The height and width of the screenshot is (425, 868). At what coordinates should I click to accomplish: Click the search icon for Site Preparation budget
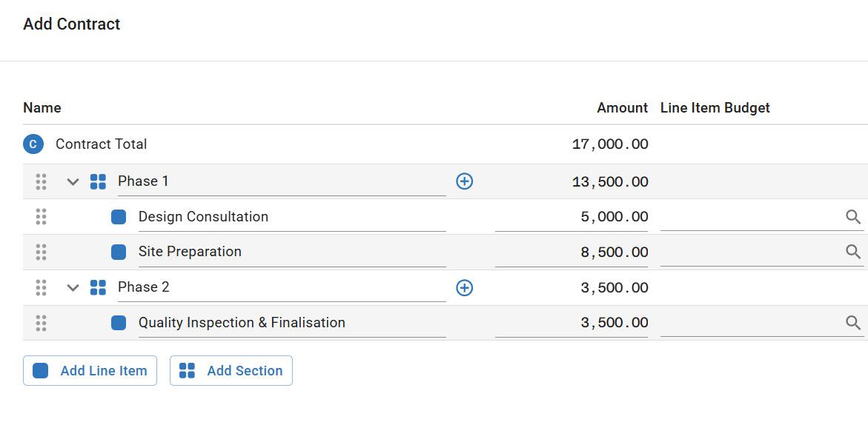click(853, 252)
